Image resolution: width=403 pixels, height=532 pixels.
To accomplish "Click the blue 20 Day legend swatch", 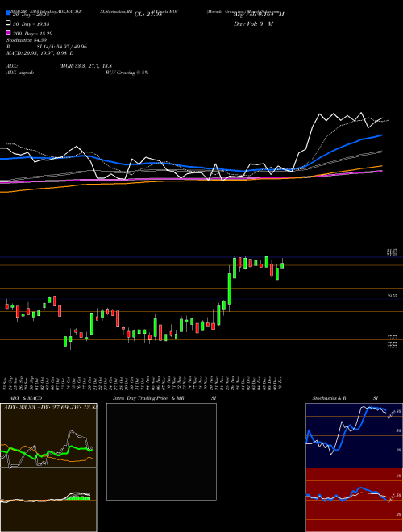I will point(8,13).
